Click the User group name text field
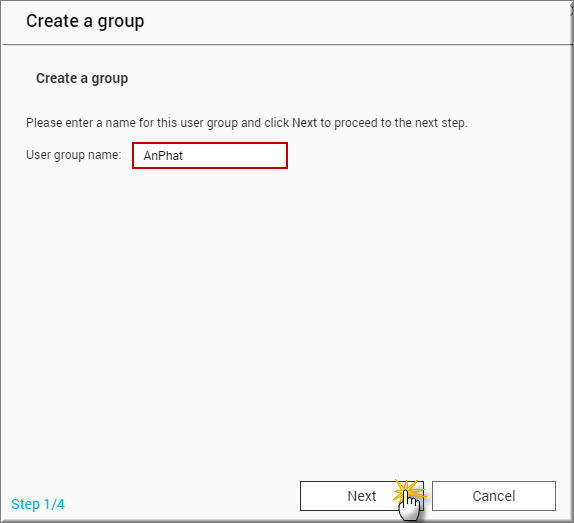The height and width of the screenshot is (523, 574). (x=210, y=156)
